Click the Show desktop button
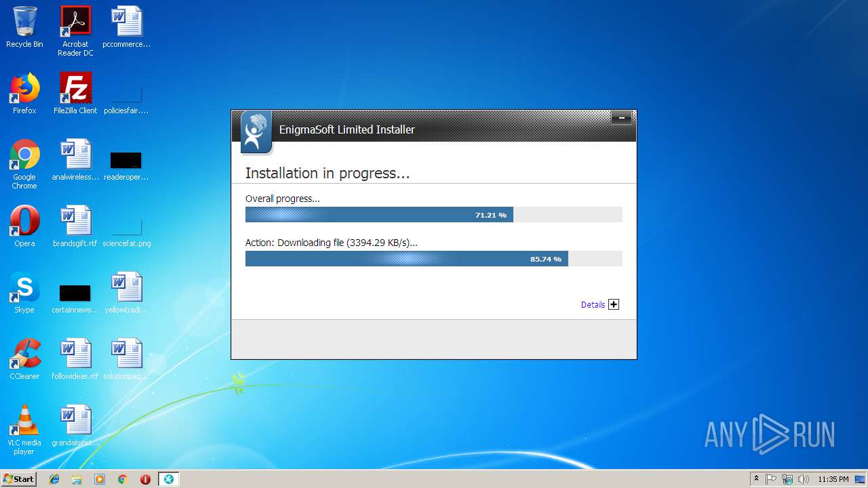 tap(861, 479)
